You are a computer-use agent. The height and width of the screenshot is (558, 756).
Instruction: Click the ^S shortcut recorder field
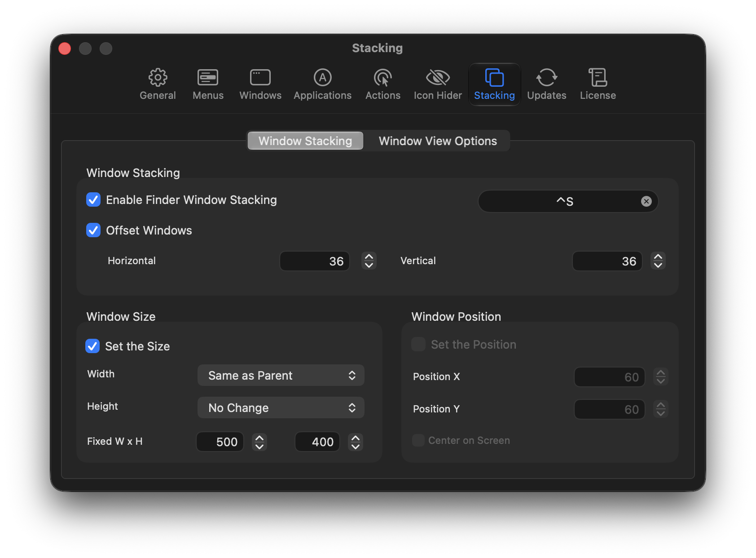tap(568, 201)
